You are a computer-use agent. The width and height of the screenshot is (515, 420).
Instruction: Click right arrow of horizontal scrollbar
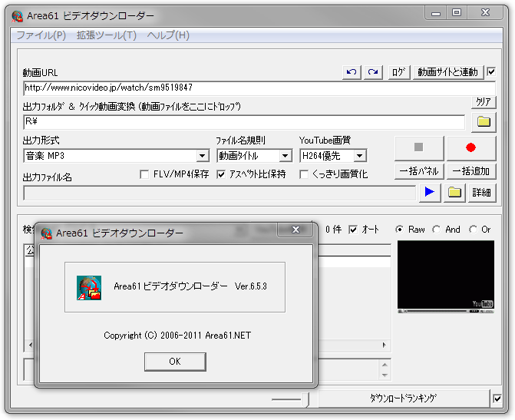click(385, 345)
